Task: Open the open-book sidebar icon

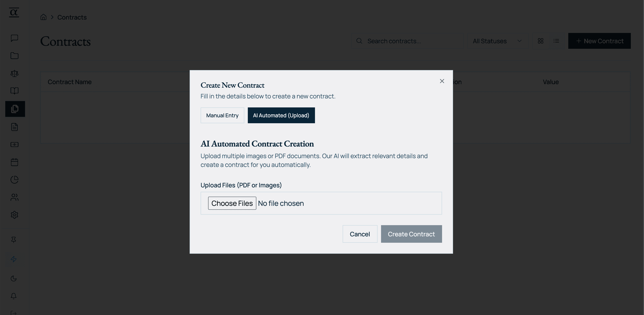Action: 14,91
